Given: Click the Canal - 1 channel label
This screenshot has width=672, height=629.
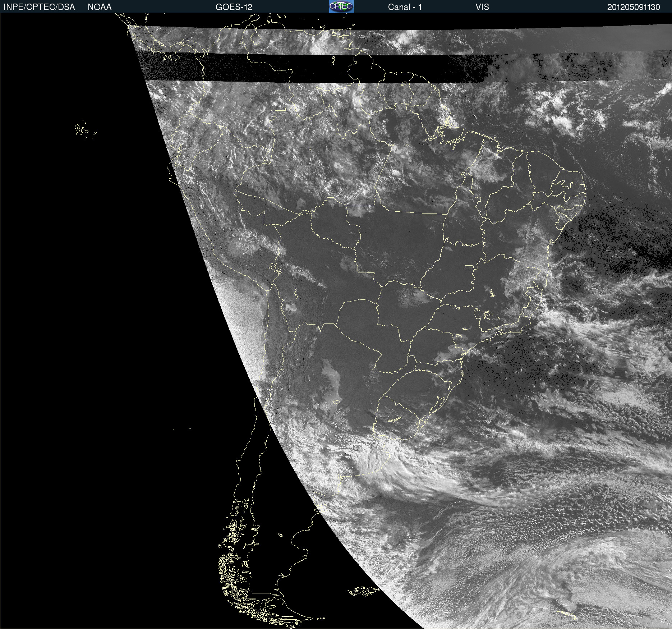Looking at the screenshot, I should pos(405,7).
